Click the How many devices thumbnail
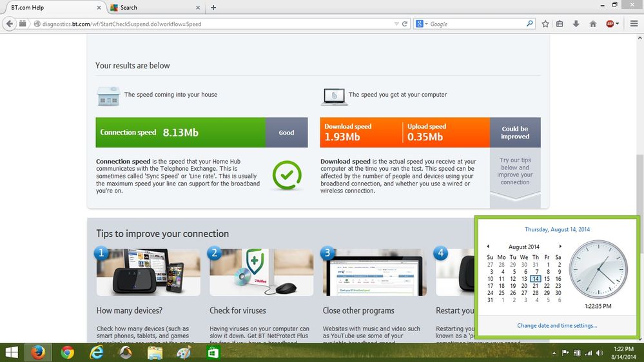The height and width of the screenshot is (362, 644). tap(148, 272)
